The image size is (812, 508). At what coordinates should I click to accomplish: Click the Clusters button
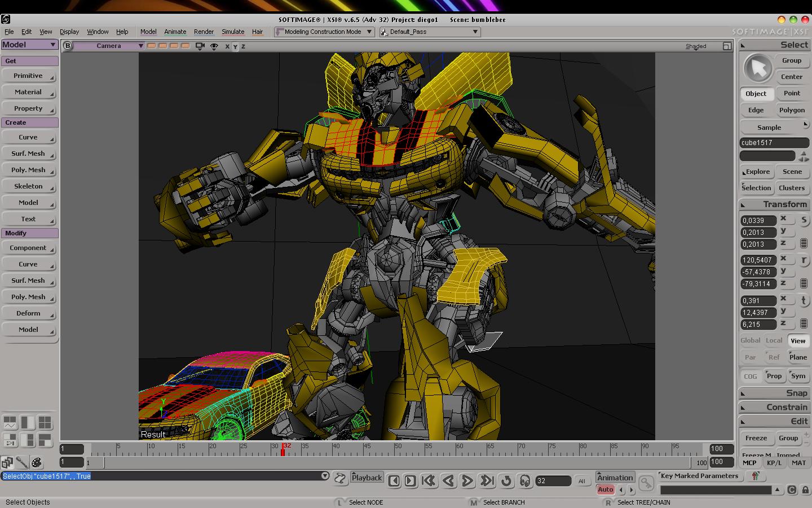click(792, 188)
